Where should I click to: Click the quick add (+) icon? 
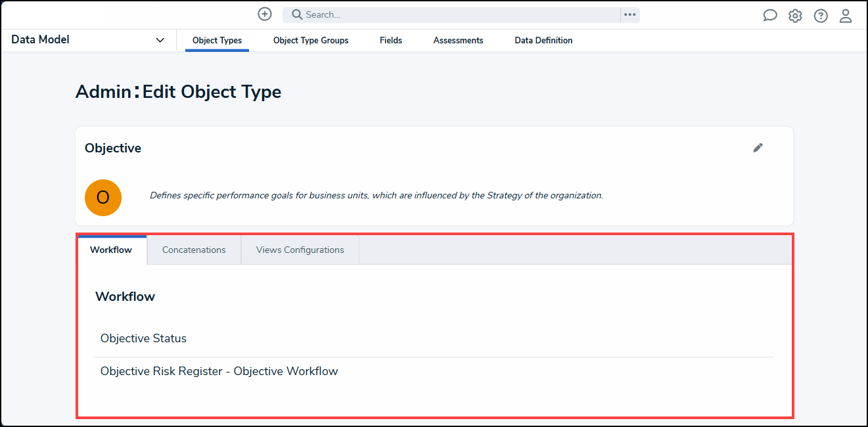264,14
